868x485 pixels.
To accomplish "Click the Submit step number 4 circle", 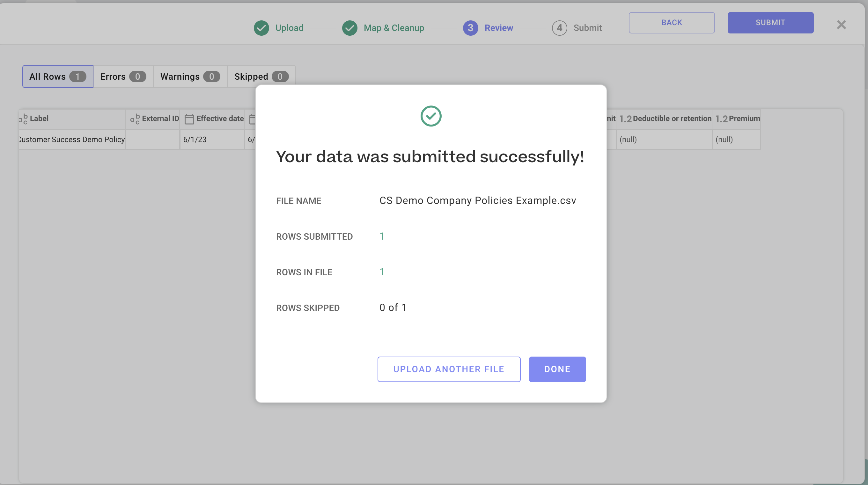I will 559,28.
